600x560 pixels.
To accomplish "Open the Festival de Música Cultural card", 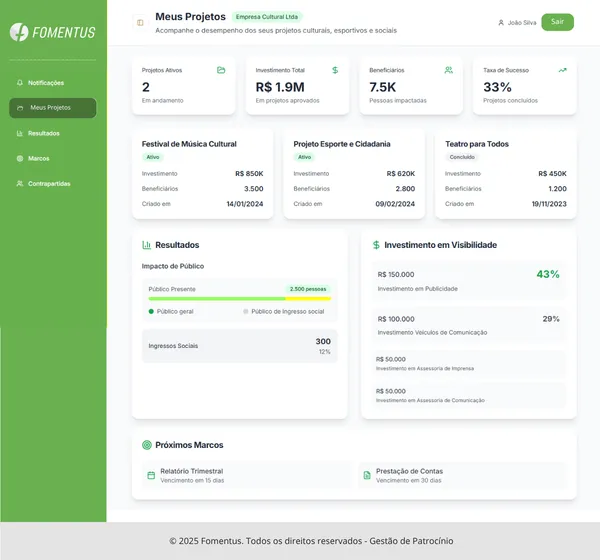I will coord(202,173).
